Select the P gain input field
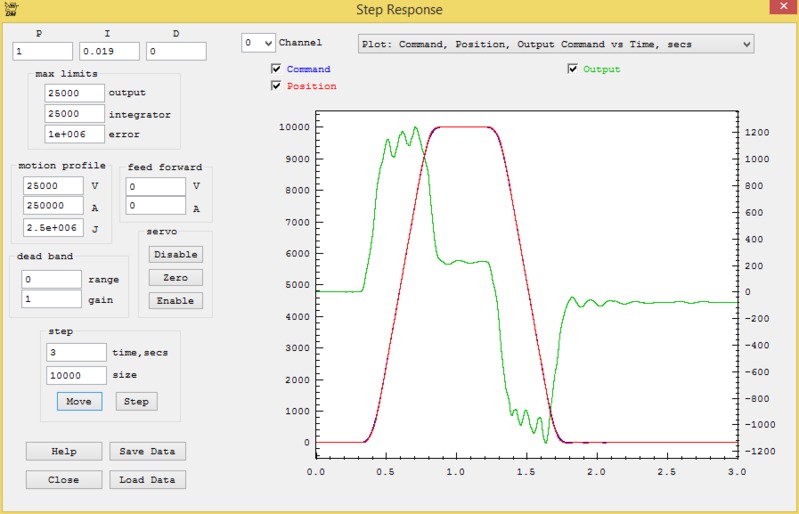 click(43, 51)
